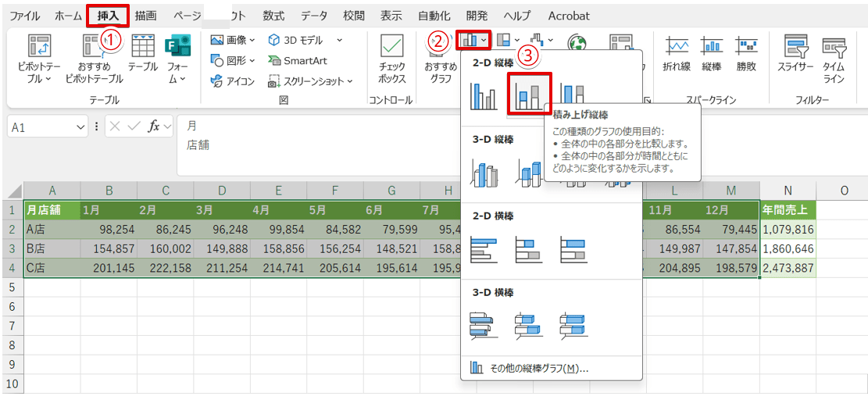Open the Forms (フォーム) button
This screenshot has height=396, width=868.
coord(177,59)
